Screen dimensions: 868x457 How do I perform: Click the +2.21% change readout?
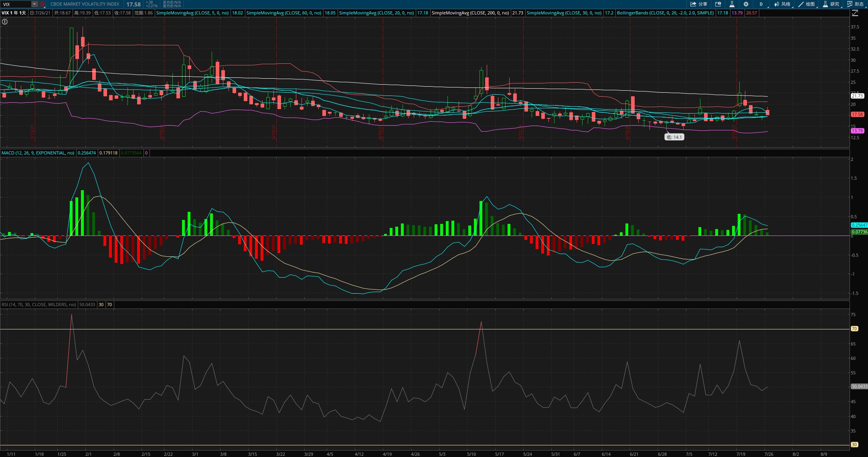click(x=152, y=6)
